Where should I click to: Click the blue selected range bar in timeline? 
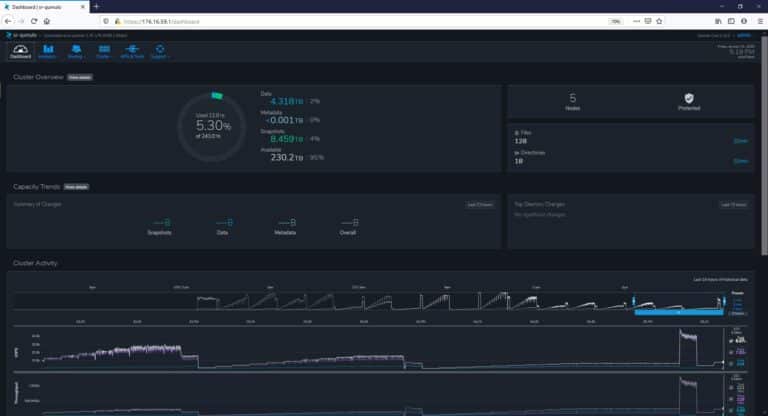coord(679,312)
